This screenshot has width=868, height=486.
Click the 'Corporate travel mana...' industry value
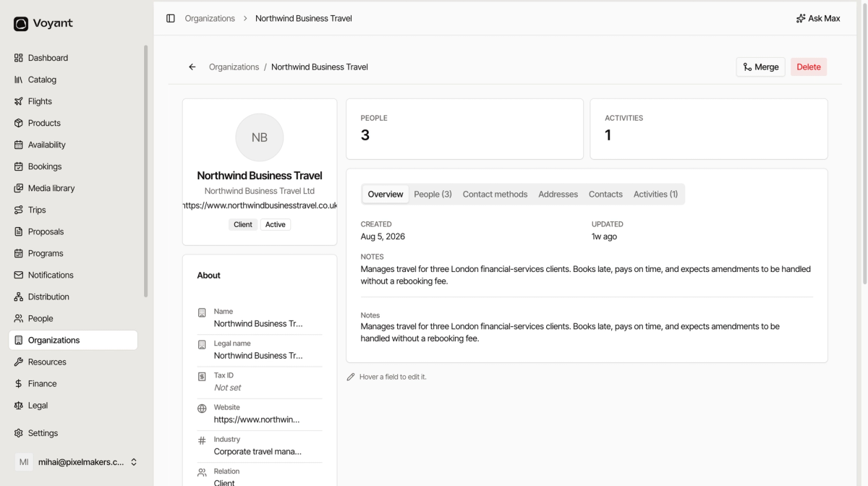258,451
